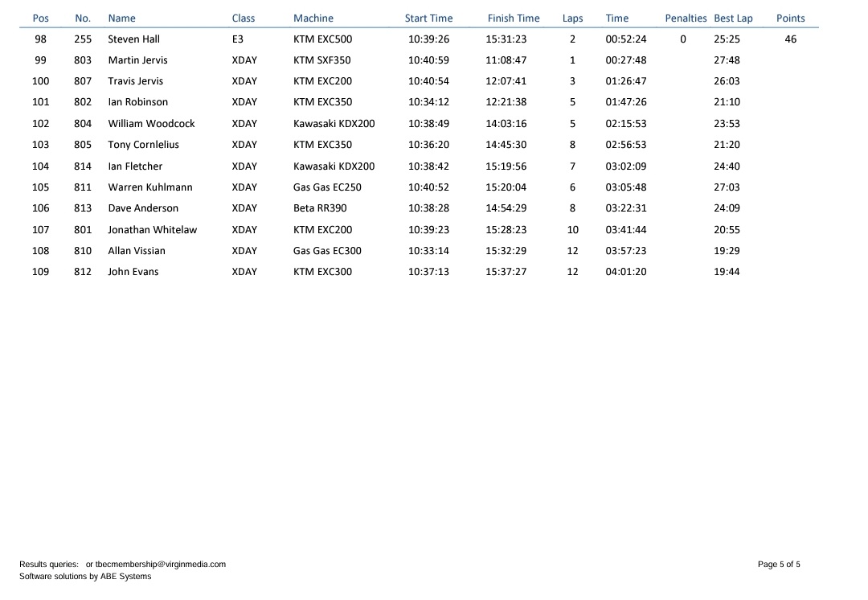Viewport: 868px width, 600px height.
Task: Click the Finish Time column header
Action: tap(514, 18)
